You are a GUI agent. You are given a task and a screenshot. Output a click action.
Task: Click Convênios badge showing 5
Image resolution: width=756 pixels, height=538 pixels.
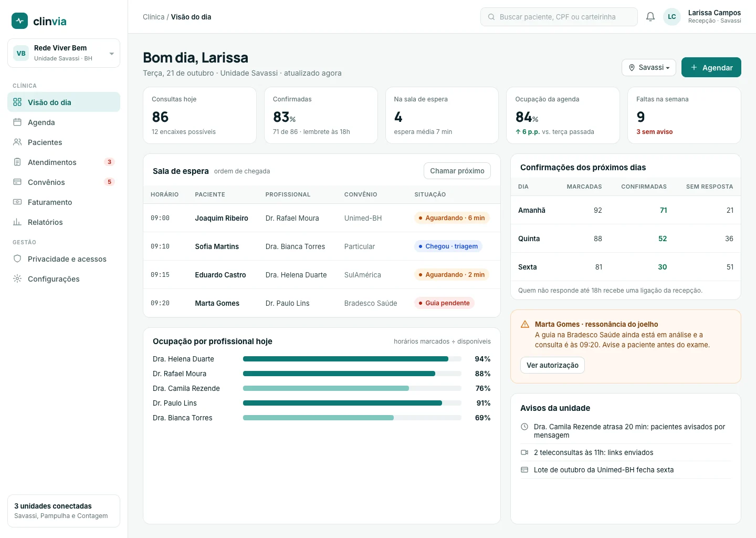tap(109, 182)
